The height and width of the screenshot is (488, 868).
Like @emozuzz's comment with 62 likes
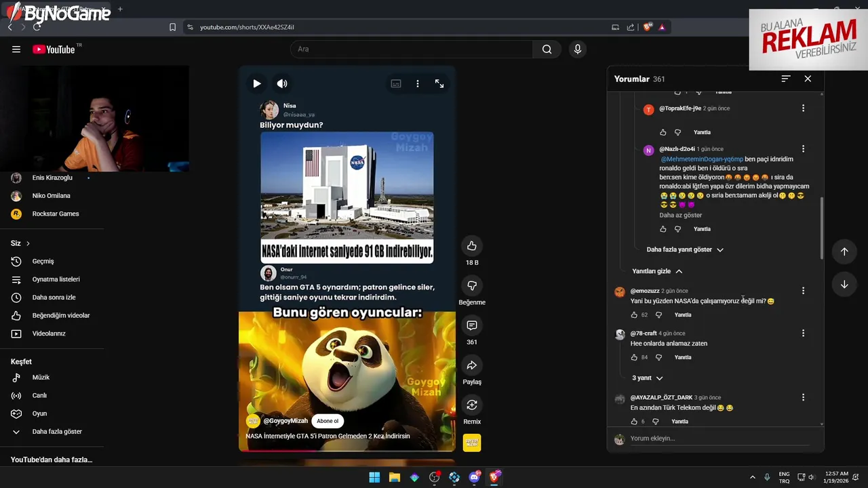click(635, 315)
